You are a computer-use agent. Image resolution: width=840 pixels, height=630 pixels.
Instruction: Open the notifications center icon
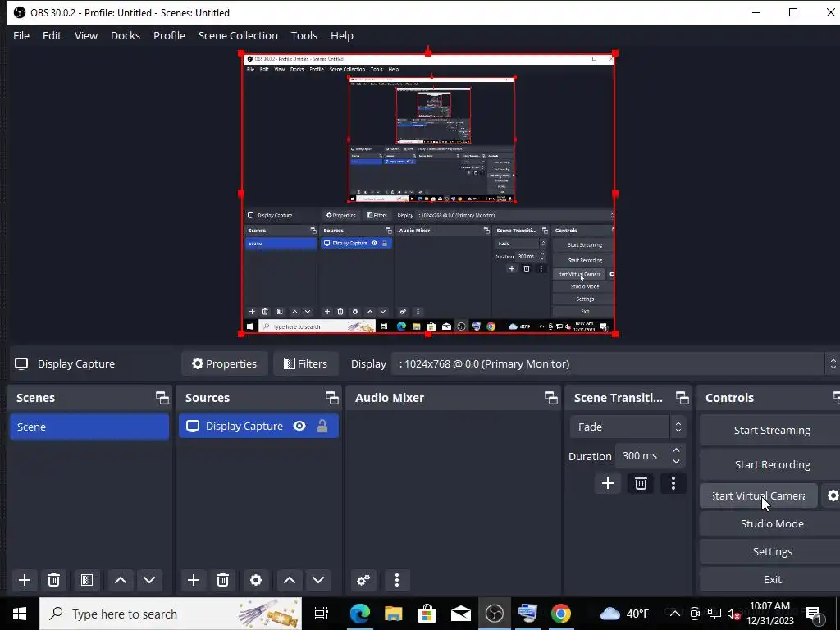pyautogui.click(x=815, y=614)
